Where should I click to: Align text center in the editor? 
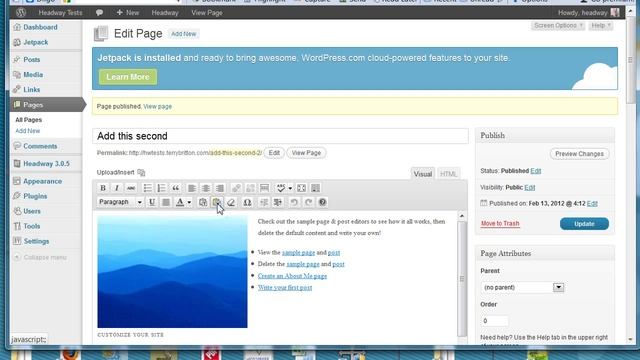point(206,188)
